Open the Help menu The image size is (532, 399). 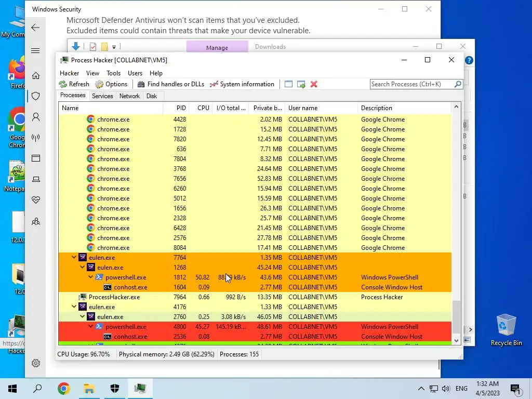tap(156, 73)
